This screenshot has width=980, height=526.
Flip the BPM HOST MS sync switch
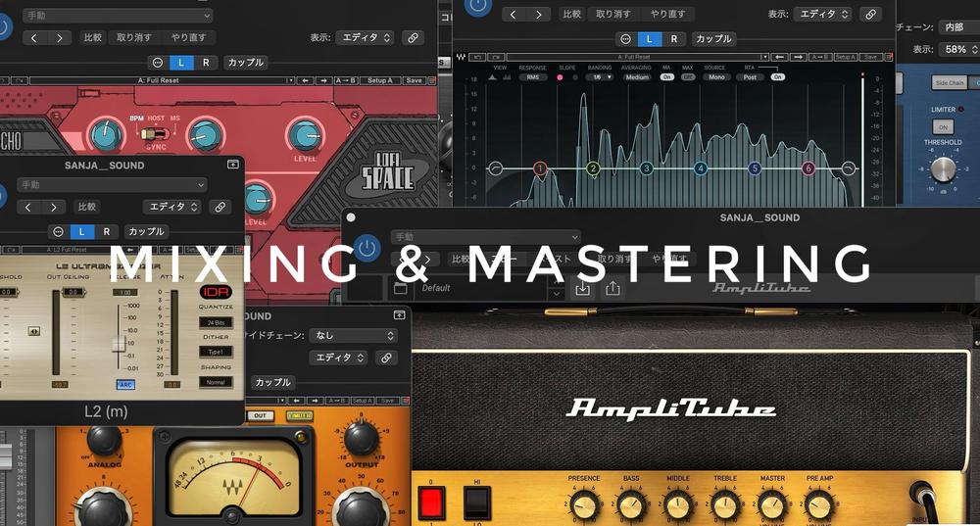[x=155, y=133]
